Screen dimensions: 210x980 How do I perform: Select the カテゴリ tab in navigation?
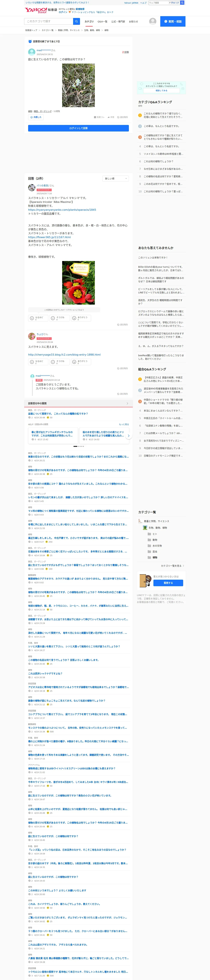point(89,22)
